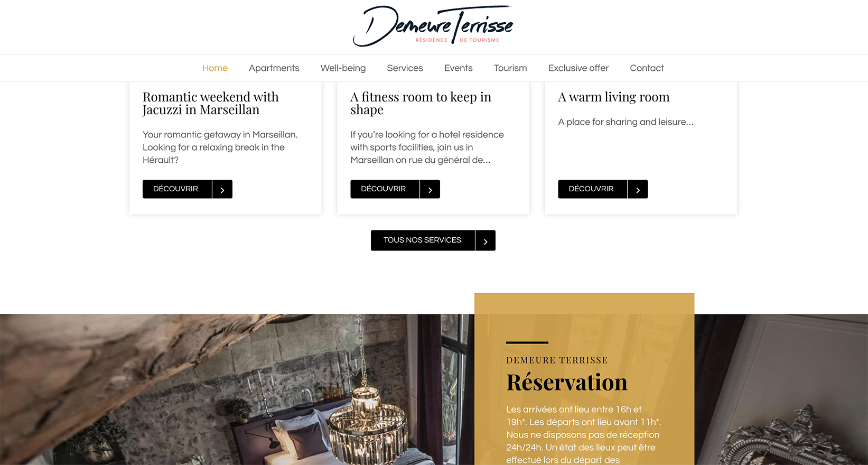Select Exclusive offer in navigation
This screenshot has width=868, height=465.
578,68
